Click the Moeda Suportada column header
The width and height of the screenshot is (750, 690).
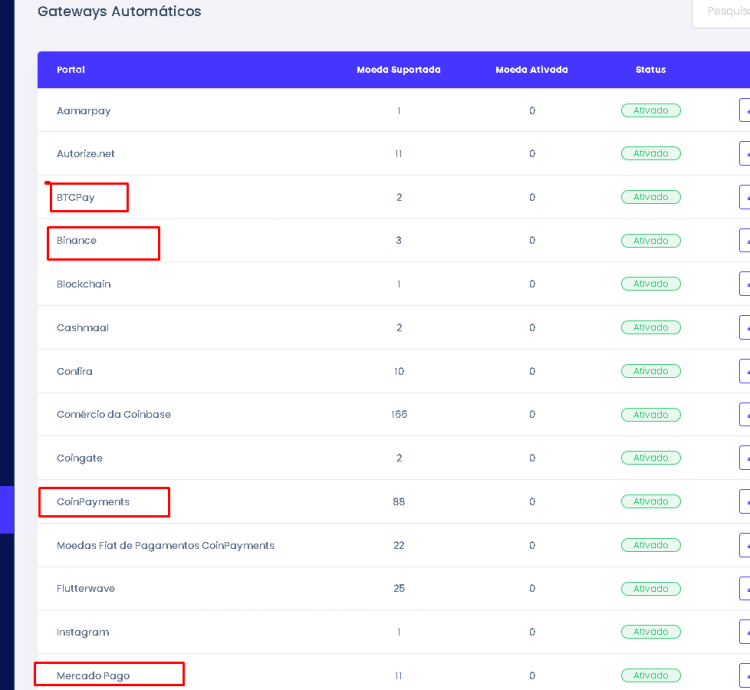click(398, 70)
